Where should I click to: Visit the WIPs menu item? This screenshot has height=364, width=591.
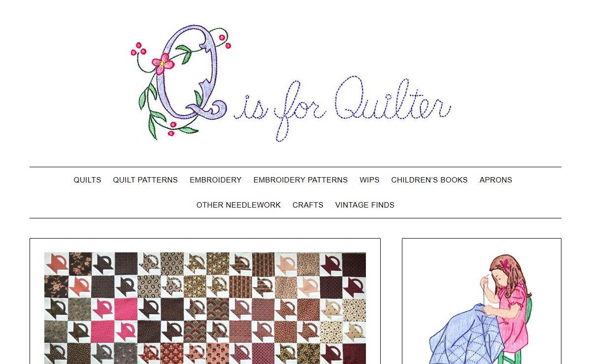point(369,180)
